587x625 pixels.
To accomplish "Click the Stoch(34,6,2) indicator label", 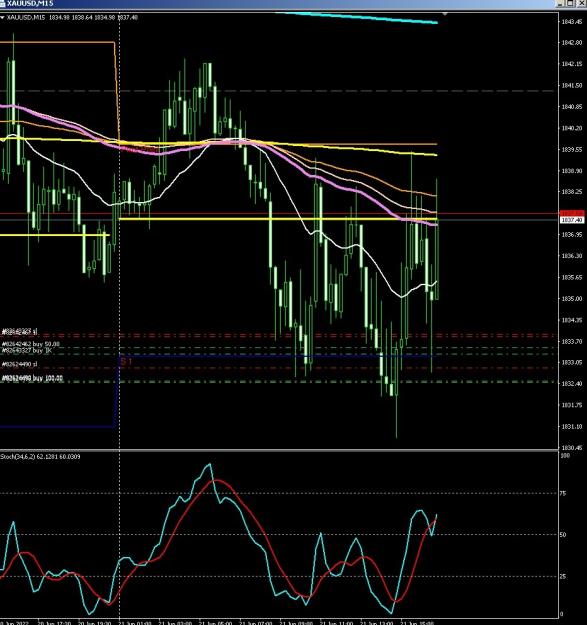I will click(x=40, y=456).
